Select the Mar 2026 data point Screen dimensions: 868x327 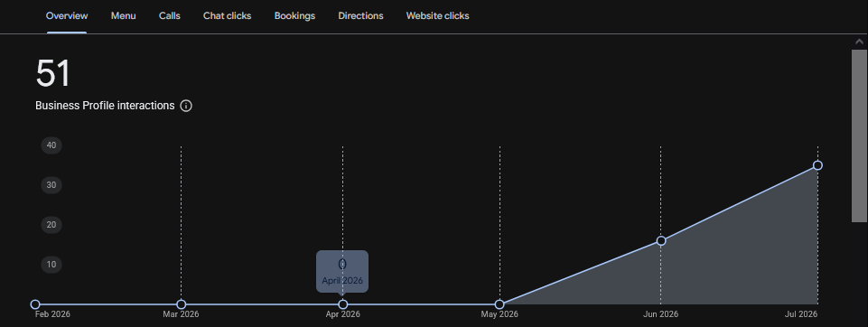[x=181, y=304]
